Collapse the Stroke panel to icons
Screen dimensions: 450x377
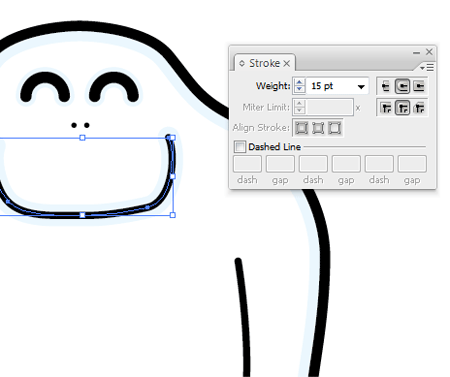(x=416, y=53)
